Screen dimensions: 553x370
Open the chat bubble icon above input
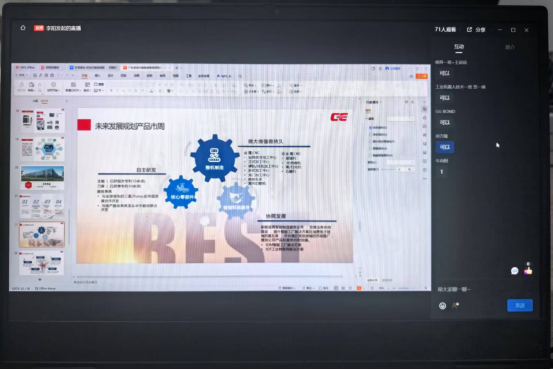point(515,271)
